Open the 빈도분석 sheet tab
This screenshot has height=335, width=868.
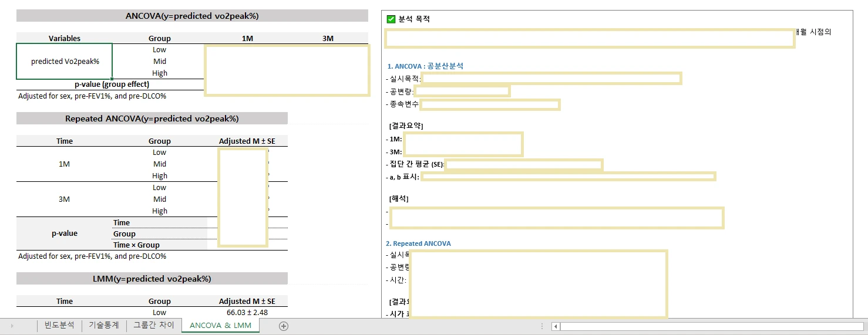click(x=59, y=325)
